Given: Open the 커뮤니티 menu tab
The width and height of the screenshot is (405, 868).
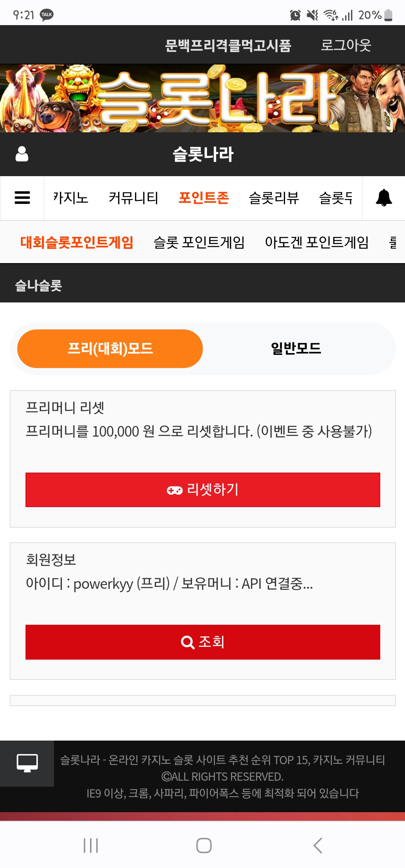Looking at the screenshot, I should point(133,198).
